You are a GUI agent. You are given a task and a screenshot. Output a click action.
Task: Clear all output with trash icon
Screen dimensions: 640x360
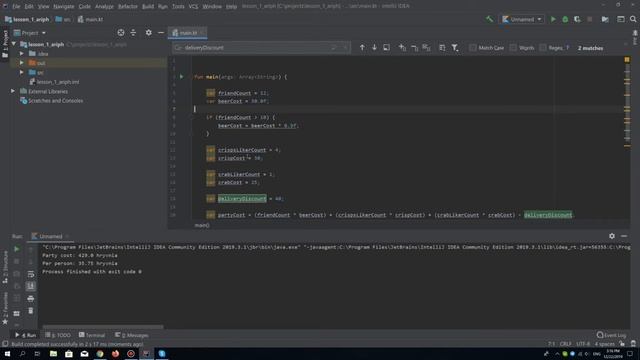point(31,311)
